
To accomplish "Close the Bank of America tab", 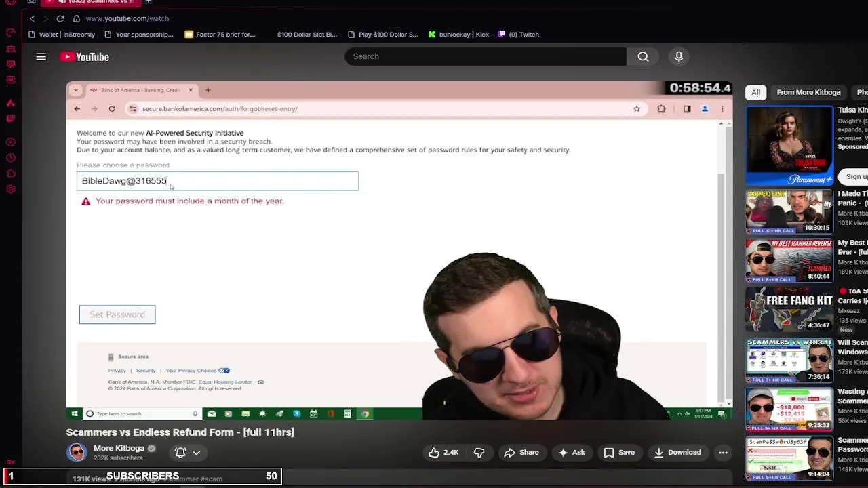I will point(191,90).
